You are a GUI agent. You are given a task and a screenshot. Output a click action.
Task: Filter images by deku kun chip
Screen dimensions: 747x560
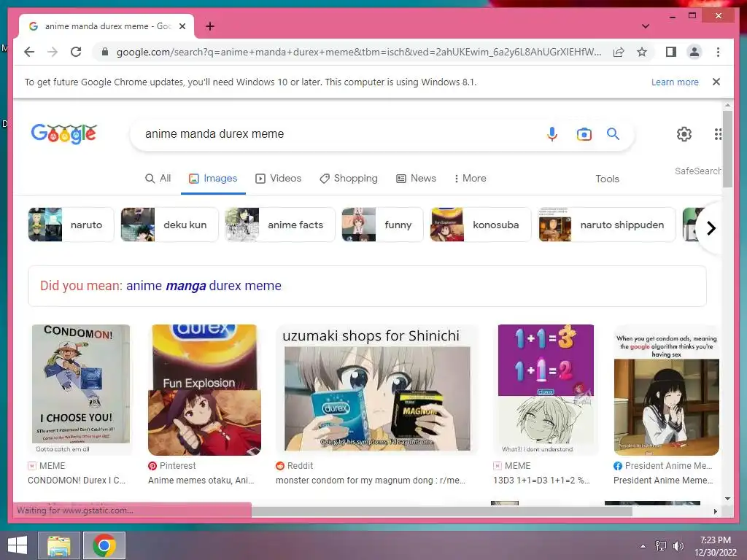click(169, 225)
